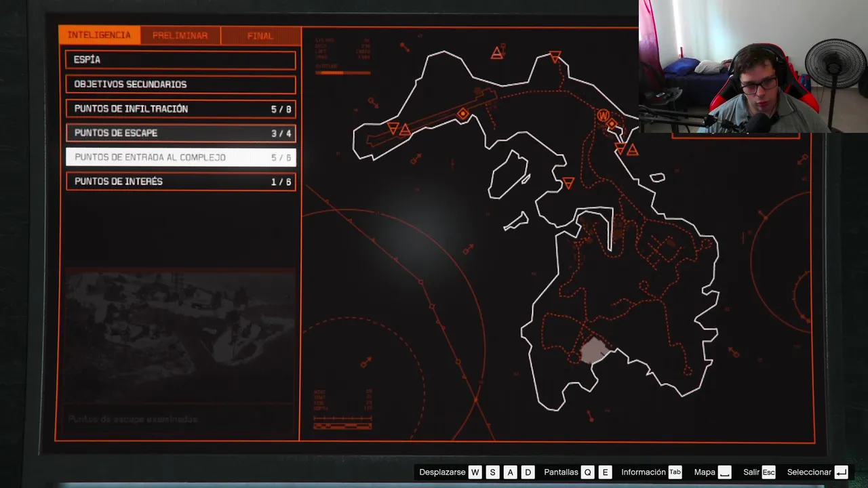Select PUNTOS DE INTERÉS entry

tap(180, 182)
